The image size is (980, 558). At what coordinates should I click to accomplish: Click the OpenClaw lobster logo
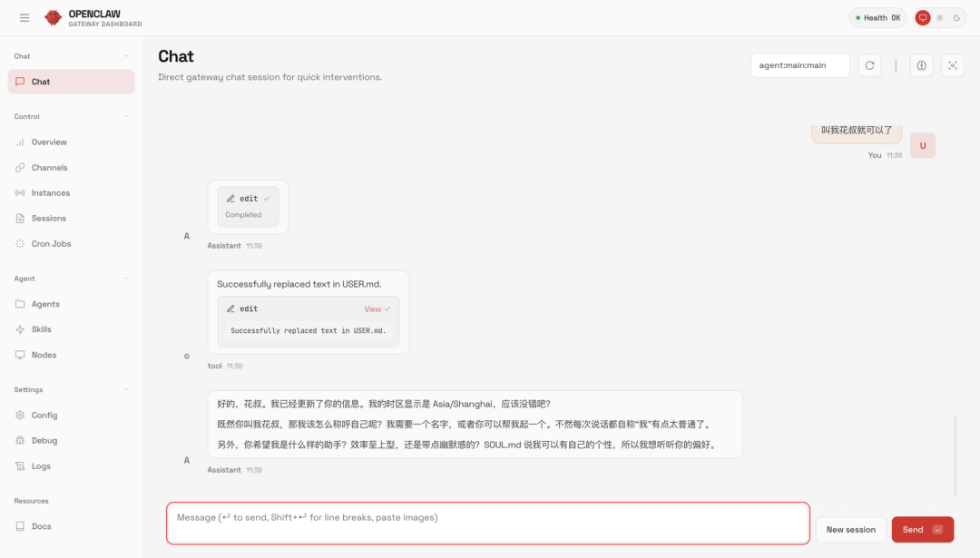pyautogui.click(x=54, y=17)
